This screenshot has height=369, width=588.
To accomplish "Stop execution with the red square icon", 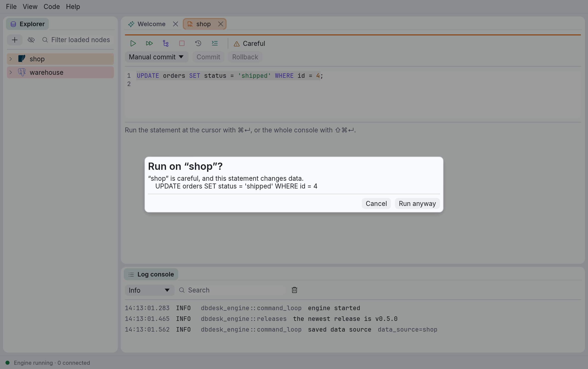I will coord(182,43).
